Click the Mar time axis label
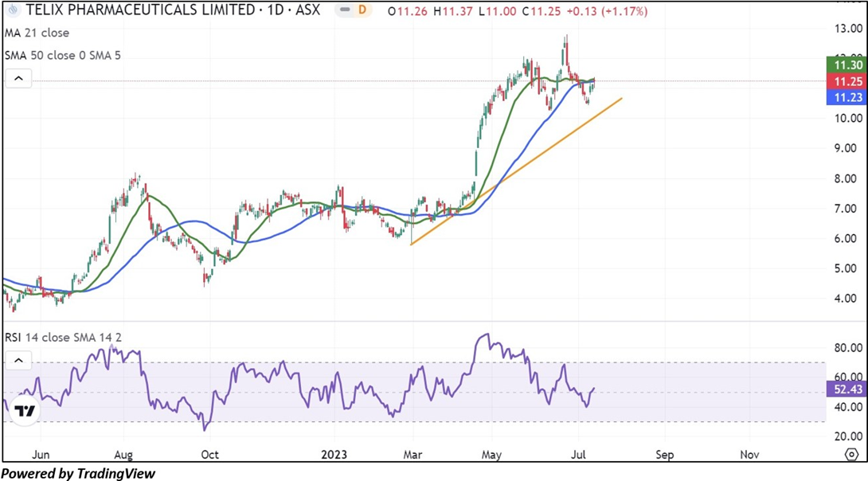 tap(412, 455)
